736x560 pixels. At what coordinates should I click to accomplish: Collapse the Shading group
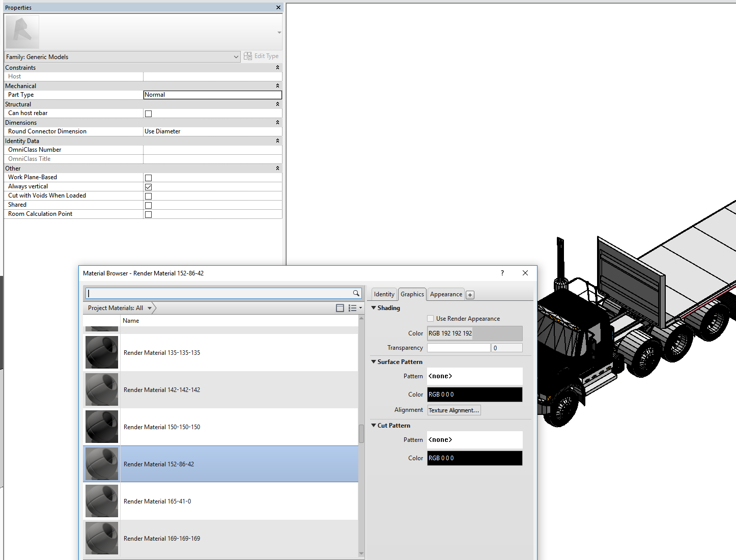(x=374, y=307)
